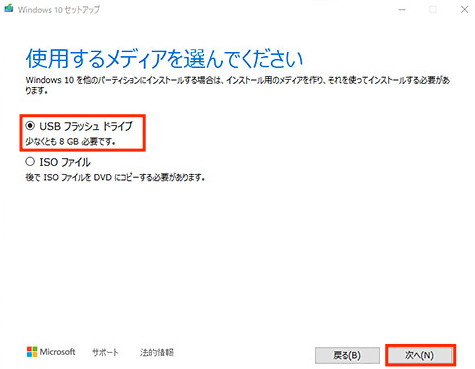The image size is (475, 369).
Task: Click the Microsoft logo icon
Action: coord(32,352)
